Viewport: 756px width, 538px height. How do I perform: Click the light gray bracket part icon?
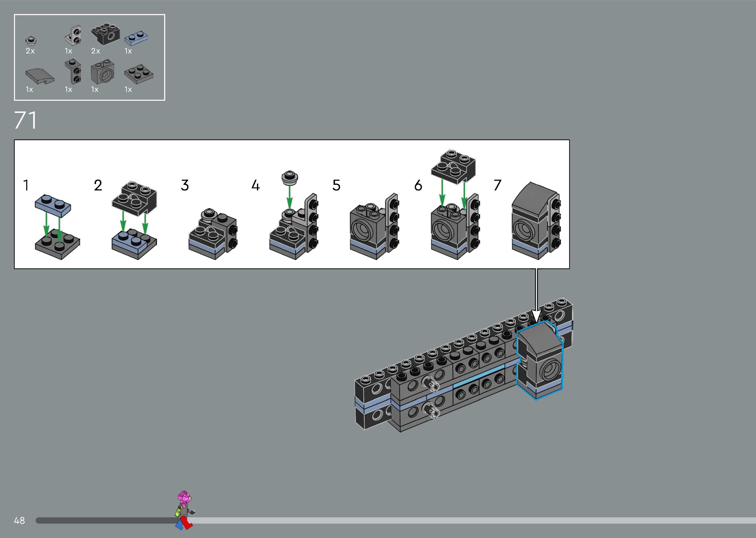(x=73, y=35)
